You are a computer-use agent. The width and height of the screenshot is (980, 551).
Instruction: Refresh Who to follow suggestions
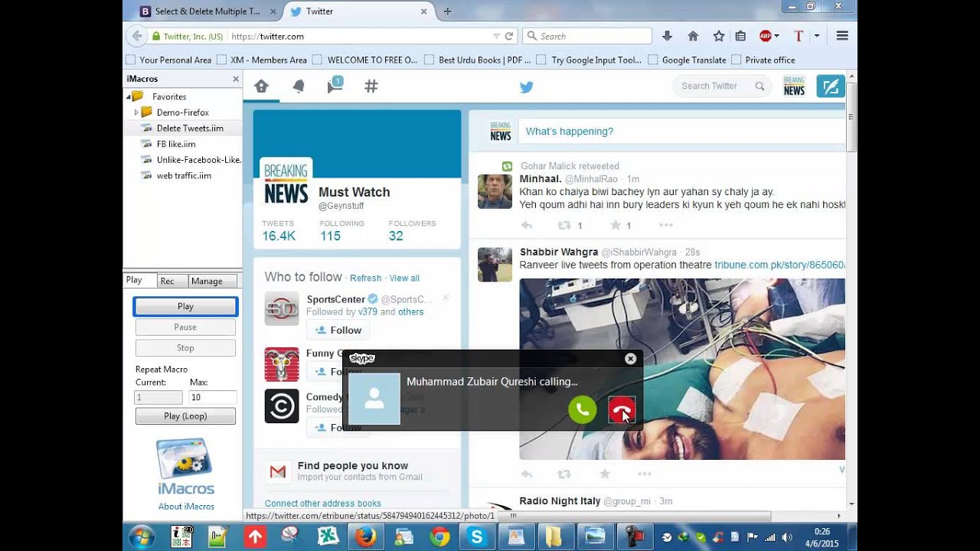coord(365,278)
